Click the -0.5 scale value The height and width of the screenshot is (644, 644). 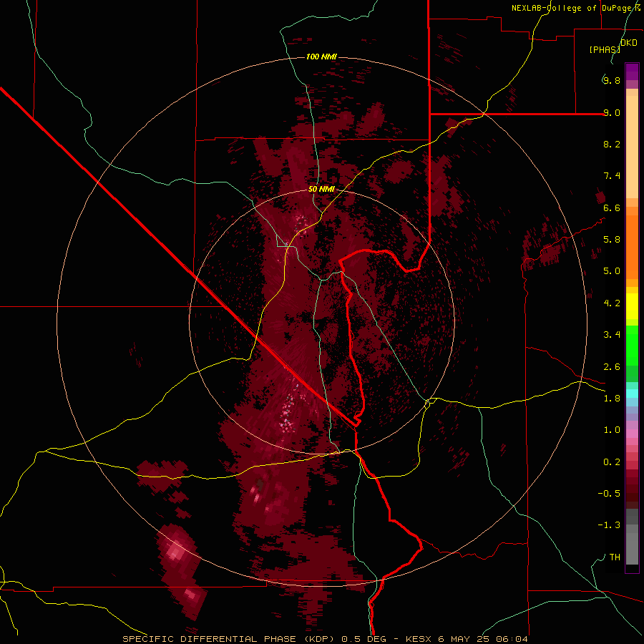click(x=609, y=493)
